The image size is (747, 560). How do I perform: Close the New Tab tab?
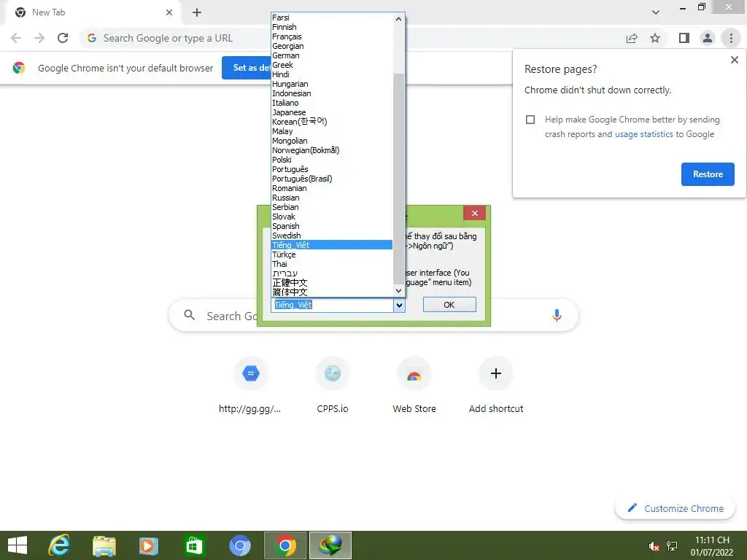[x=169, y=12]
